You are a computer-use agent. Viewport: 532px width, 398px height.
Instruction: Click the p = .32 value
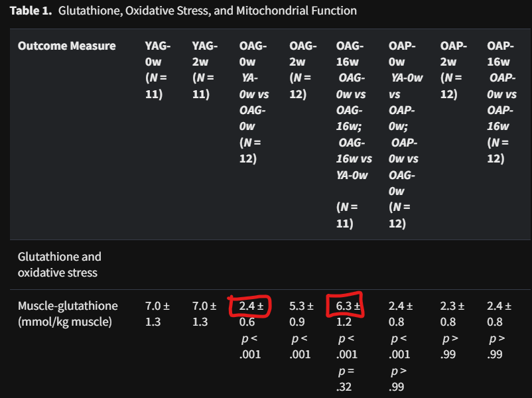click(x=346, y=379)
